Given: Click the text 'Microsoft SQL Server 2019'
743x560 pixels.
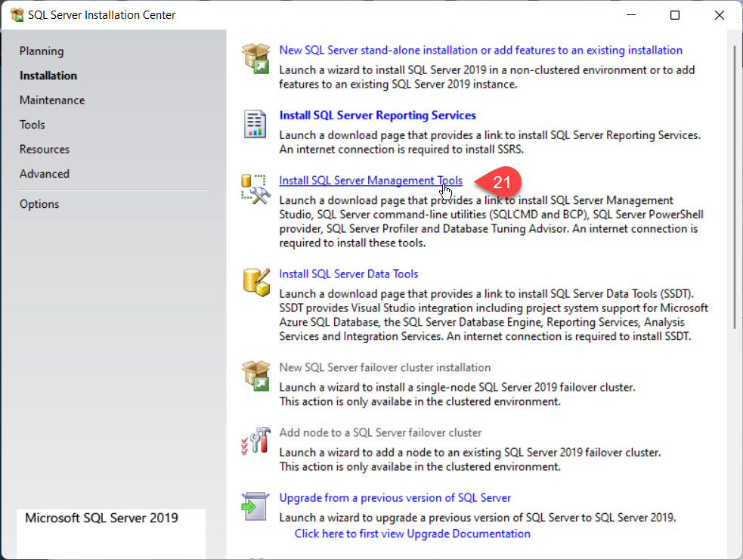Looking at the screenshot, I should point(101,518).
